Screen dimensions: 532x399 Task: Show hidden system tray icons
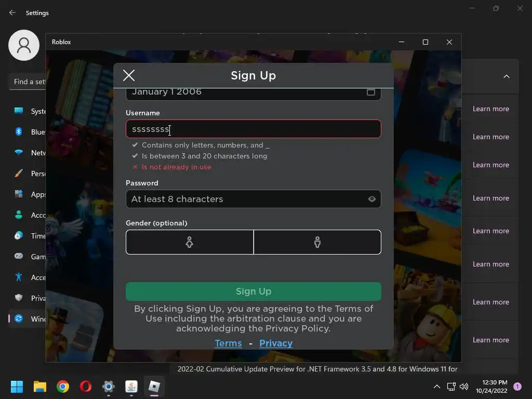(437, 387)
